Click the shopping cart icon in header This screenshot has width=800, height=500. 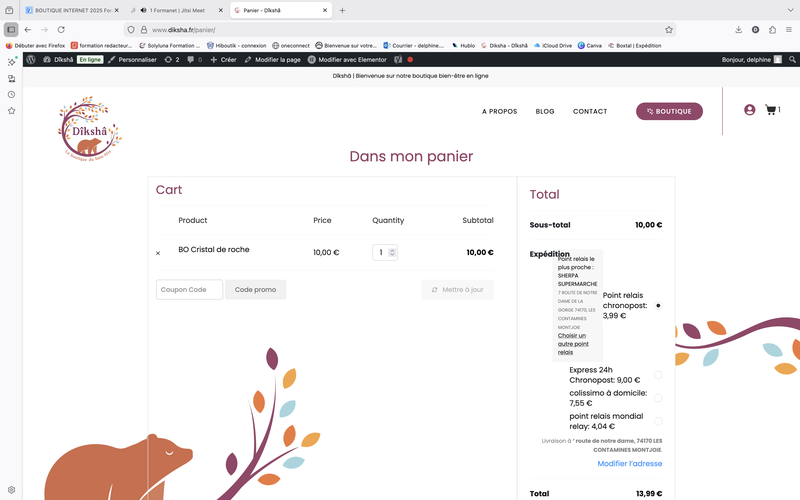coord(770,110)
